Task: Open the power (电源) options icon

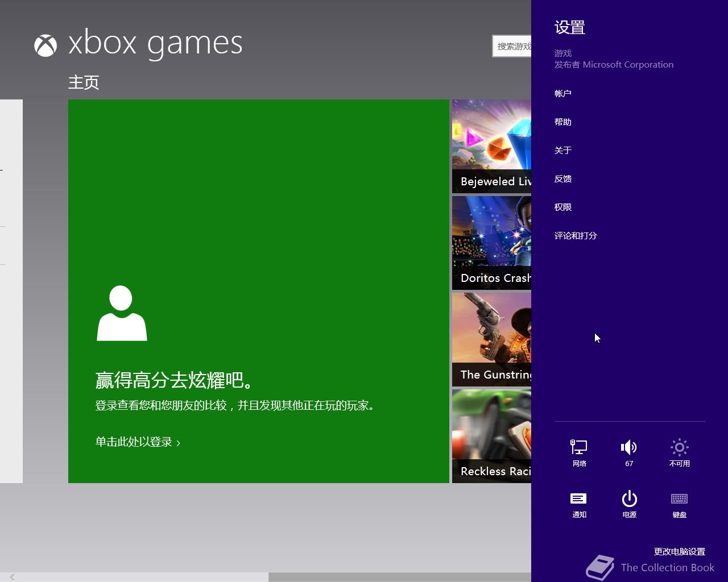Action: pos(629,504)
